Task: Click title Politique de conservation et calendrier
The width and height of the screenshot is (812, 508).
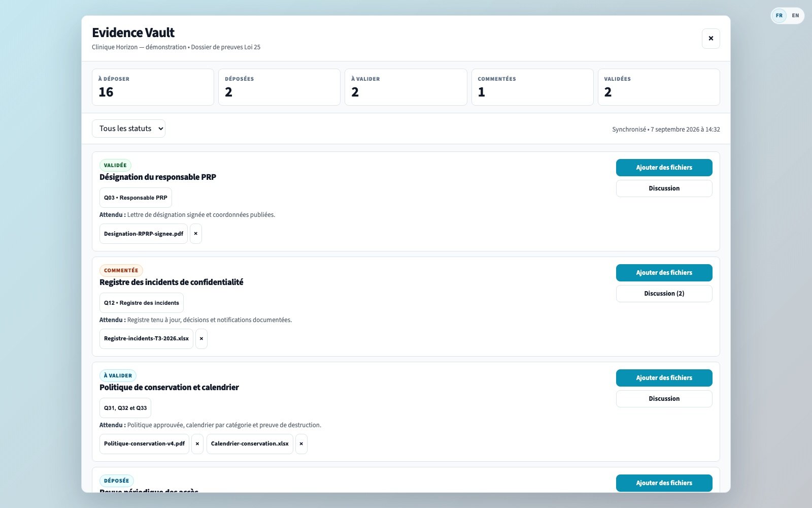Action: click(169, 388)
